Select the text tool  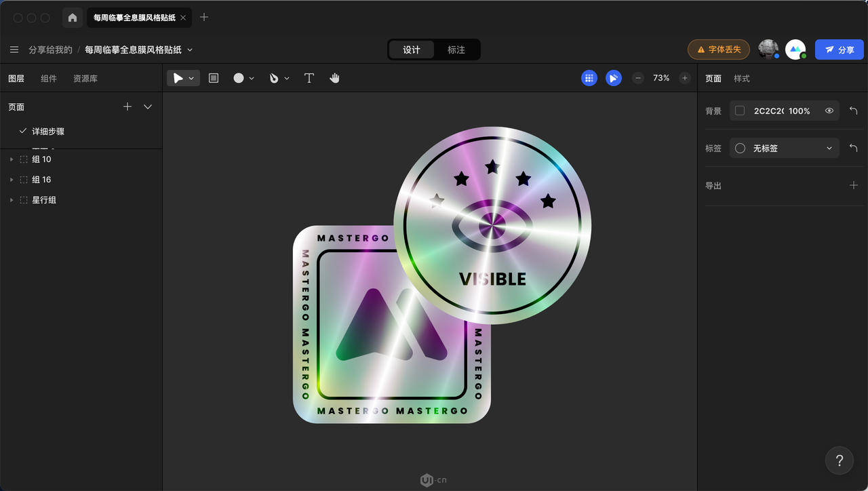pos(309,78)
